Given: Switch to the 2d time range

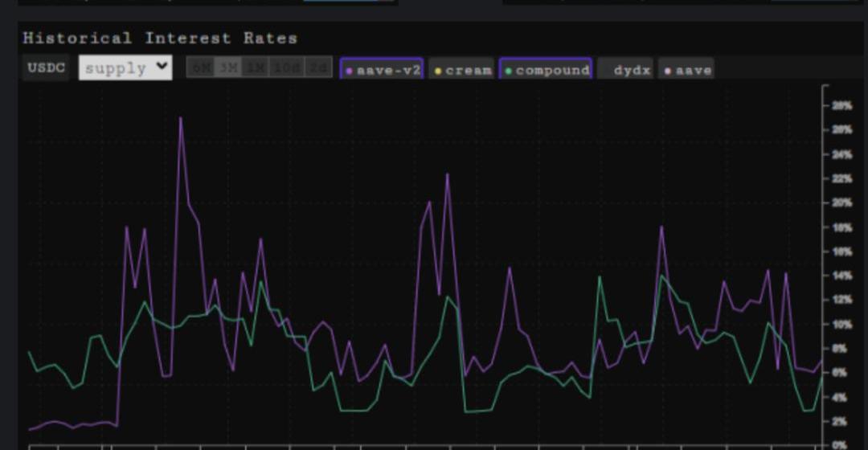Looking at the screenshot, I should pos(319,69).
